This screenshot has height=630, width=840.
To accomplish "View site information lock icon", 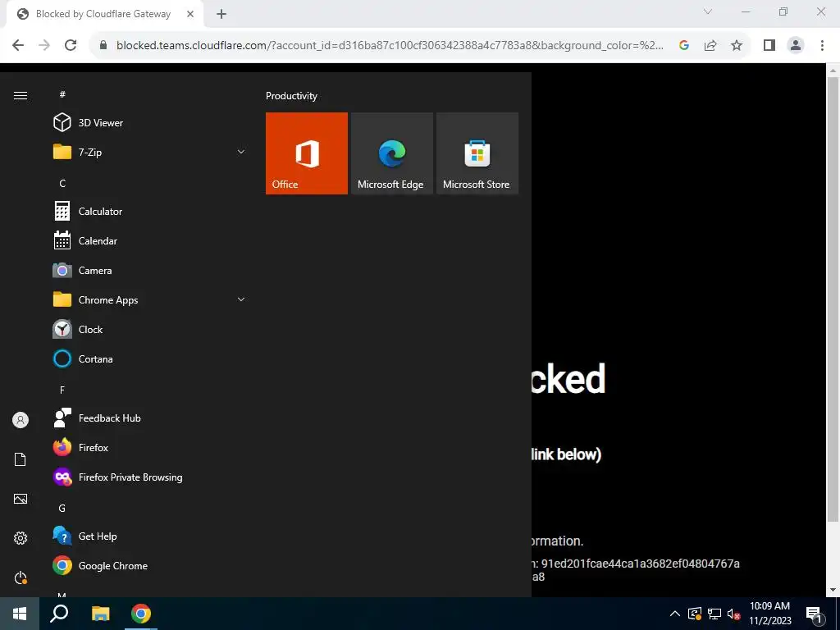I will [x=103, y=45].
